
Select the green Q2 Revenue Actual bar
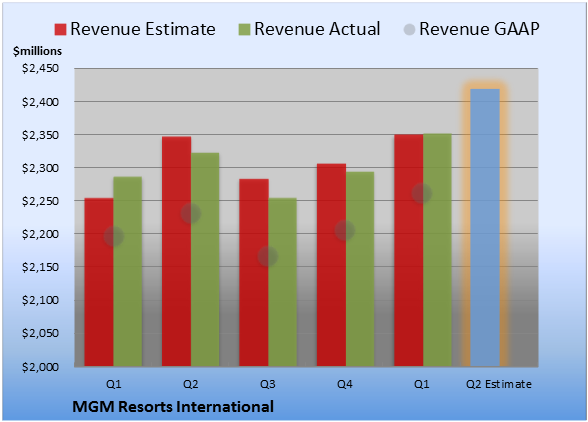click(x=205, y=260)
